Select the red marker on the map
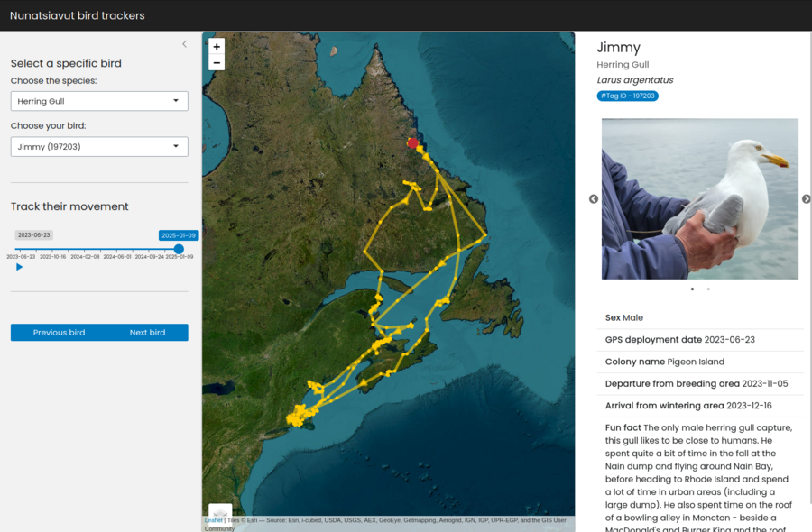Image resolution: width=812 pixels, height=532 pixels. [412, 142]
